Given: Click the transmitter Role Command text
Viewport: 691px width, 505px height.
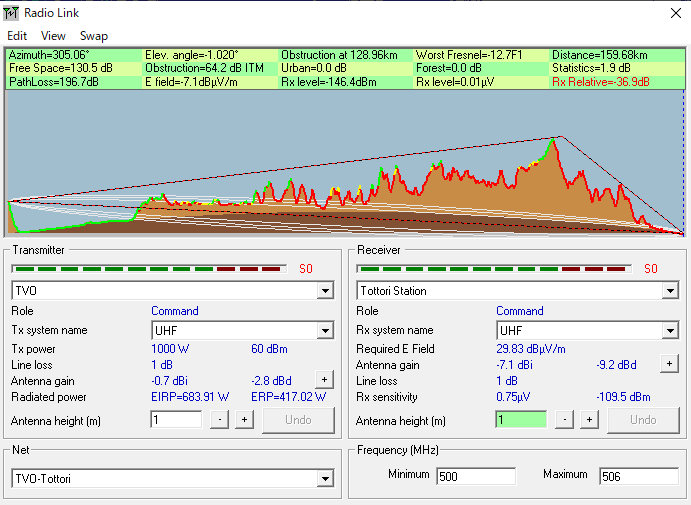Looking at the screenshot, I should pyautogui.click(x=175, y=311).
